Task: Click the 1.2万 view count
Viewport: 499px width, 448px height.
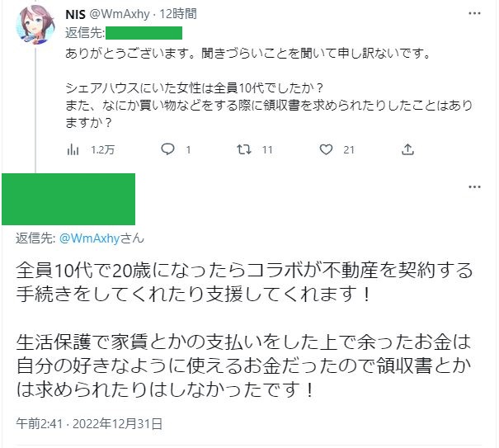Action: [x=102, y=149]
